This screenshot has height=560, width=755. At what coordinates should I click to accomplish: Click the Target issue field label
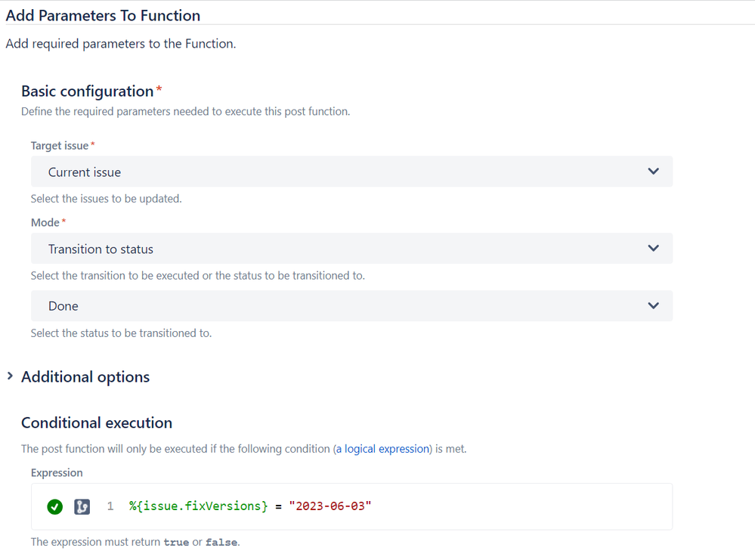point(60,145)
